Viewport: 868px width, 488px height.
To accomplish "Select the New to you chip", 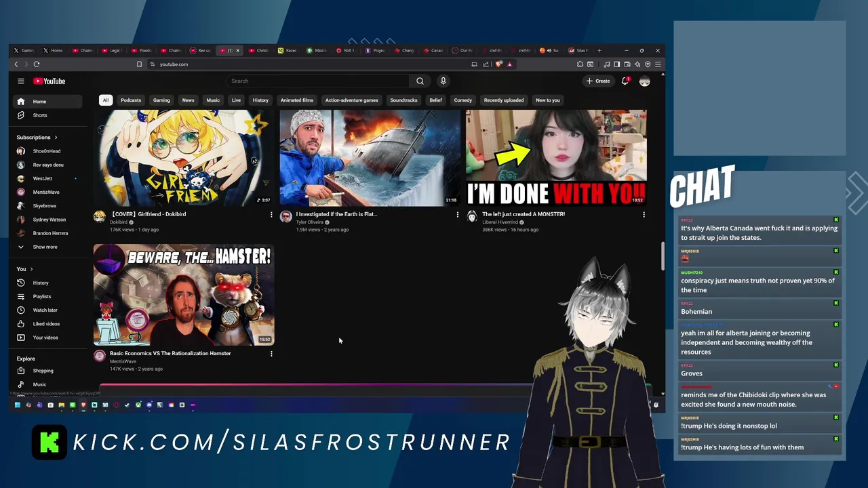I will pyautogui.click(x=548, y=100).
